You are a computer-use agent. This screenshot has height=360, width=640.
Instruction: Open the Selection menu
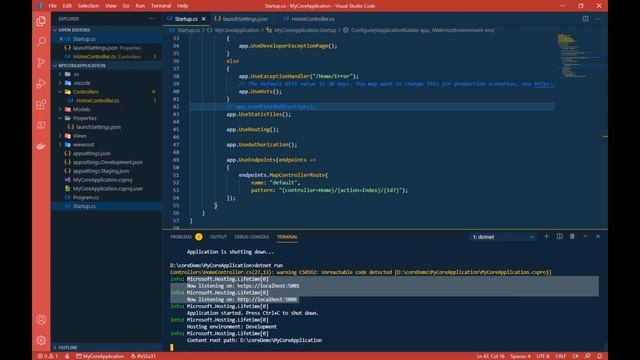88,6
